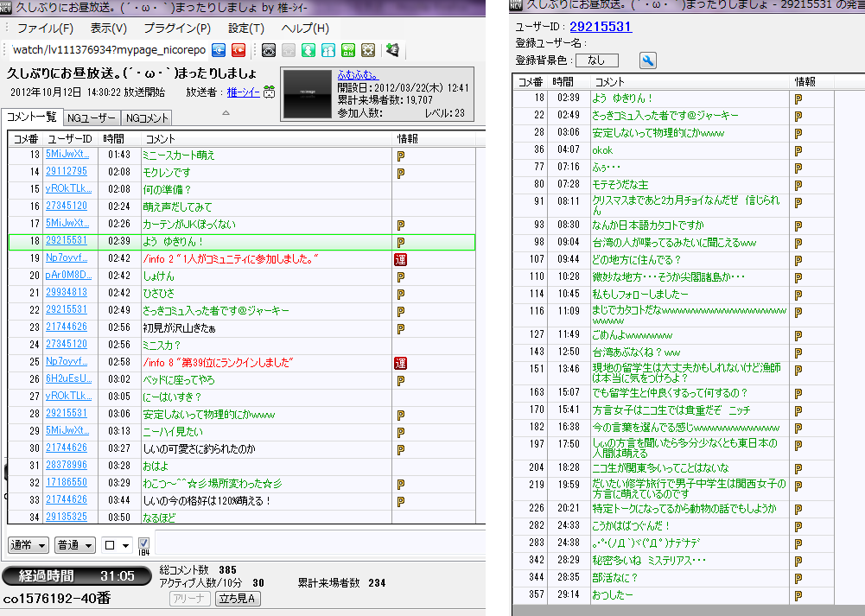Click the blue connect icon beside the URL

pyautogui.click(x=219, y=50)
